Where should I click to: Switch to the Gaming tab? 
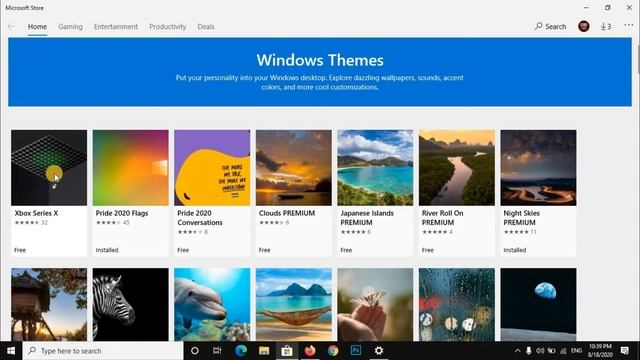70,27
